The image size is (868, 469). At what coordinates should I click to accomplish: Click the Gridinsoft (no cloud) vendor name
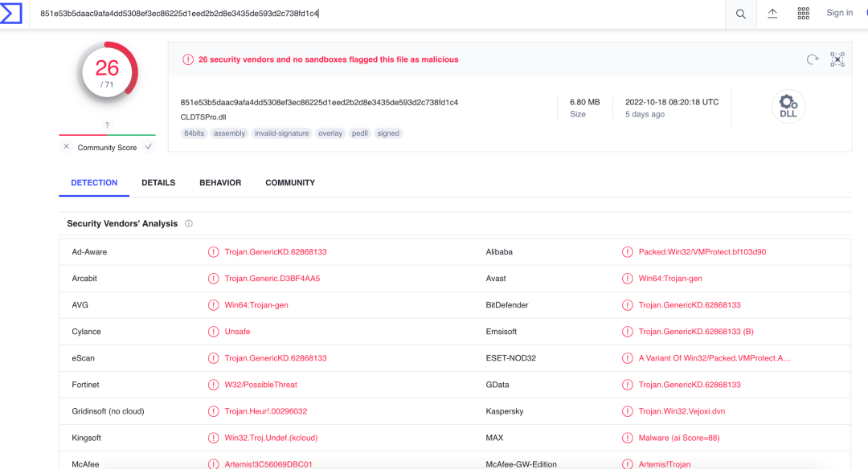tap(108, 411)
